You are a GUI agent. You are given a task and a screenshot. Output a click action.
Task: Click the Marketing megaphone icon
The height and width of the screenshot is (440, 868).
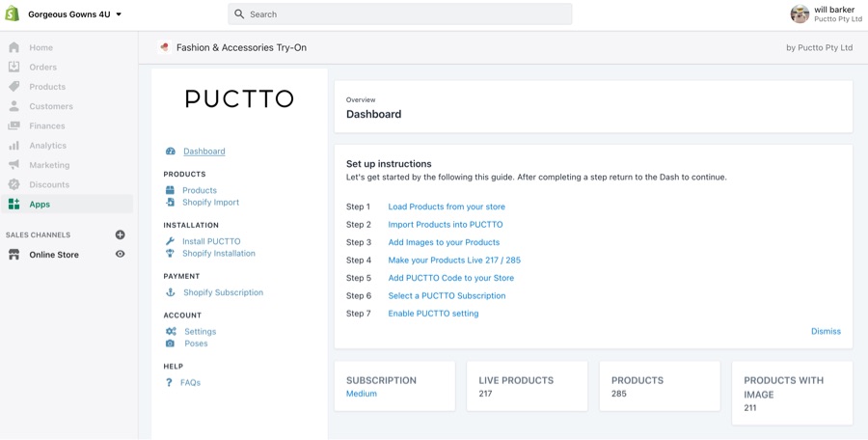[x=14, y=165]
